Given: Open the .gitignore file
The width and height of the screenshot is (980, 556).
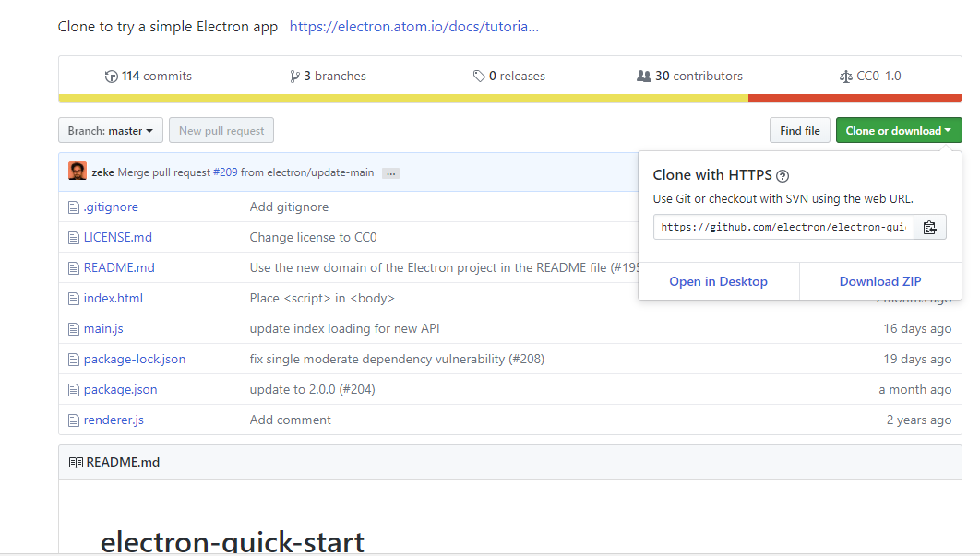Looking at the screenshot, I should (112, 207).
